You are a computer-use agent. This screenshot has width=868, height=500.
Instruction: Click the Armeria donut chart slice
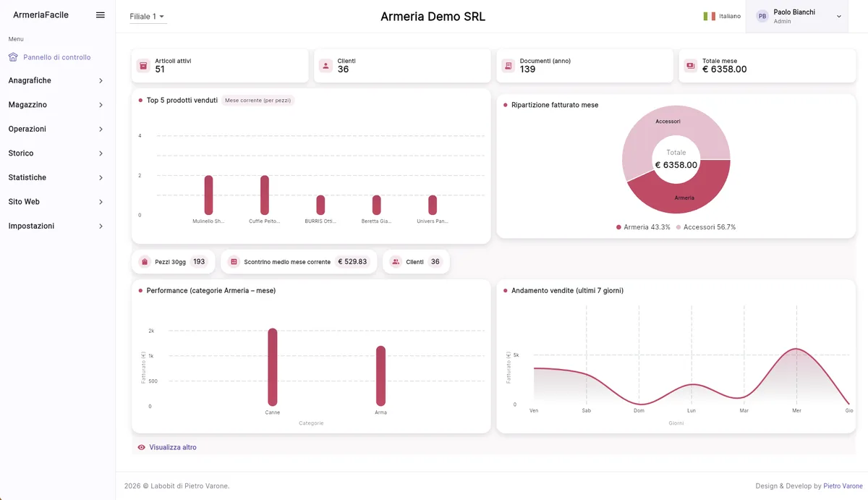click(684, 198)
